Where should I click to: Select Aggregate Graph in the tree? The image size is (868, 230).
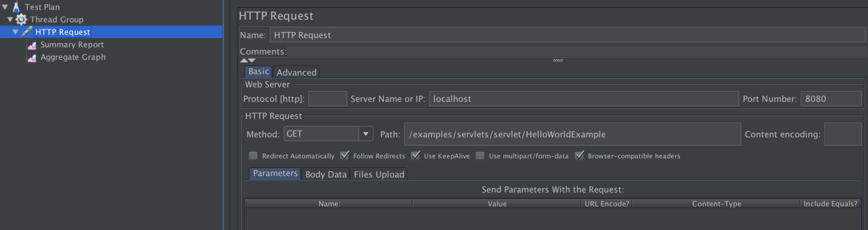coord(73,57)
